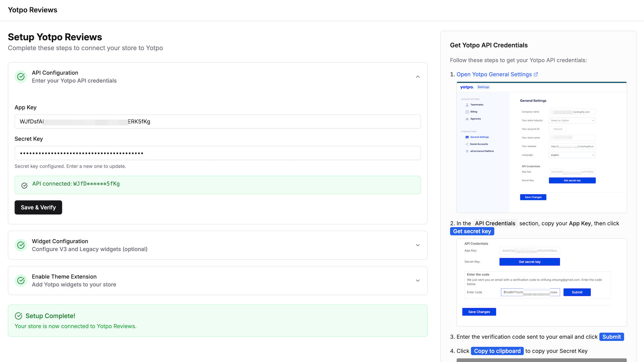Click Widget Configuration green checkmark icon
The width and height of the screenshot is (644, 362).
(21, 245)
